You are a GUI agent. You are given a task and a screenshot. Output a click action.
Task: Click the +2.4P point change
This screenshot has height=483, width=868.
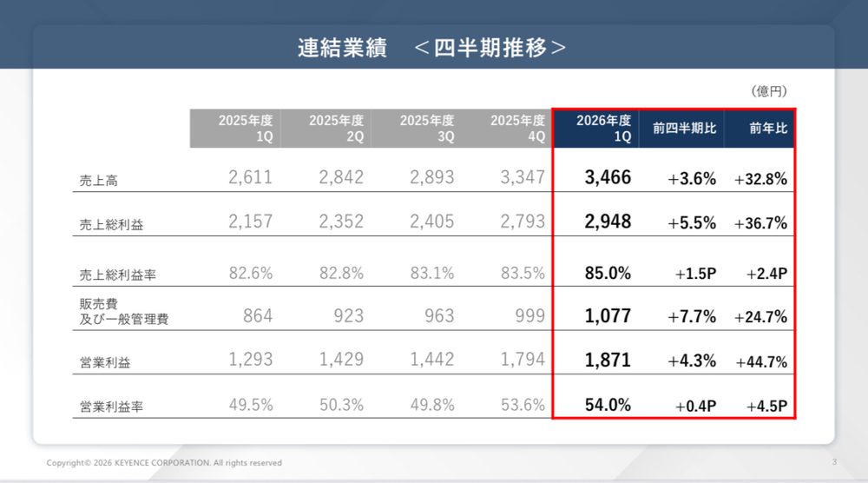tap(766, 275)
